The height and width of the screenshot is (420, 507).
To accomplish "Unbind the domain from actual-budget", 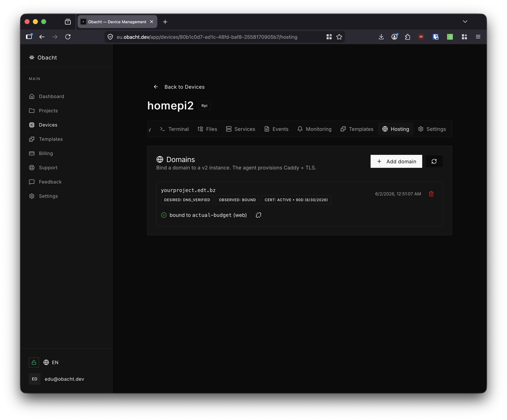I will 258,215.
